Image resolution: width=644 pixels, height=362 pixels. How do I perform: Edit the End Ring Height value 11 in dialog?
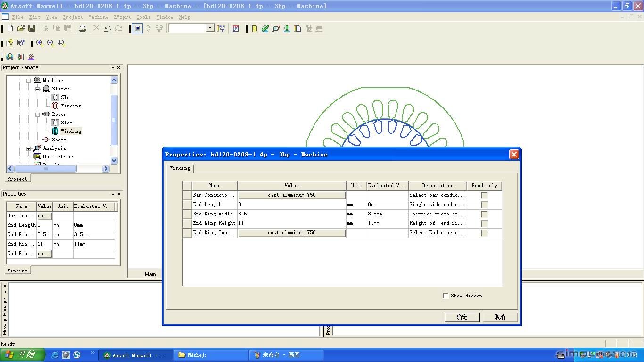292,223
